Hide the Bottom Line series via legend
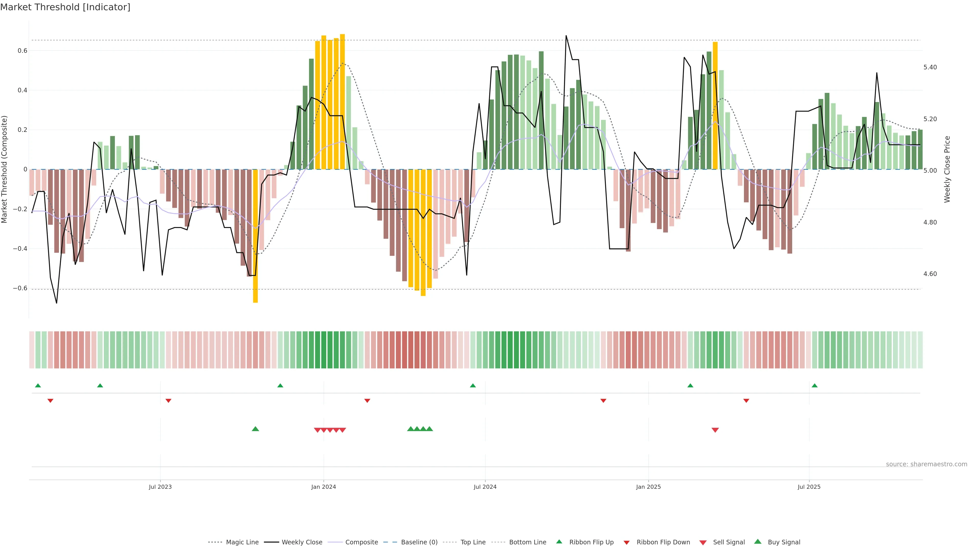This screenshot has width=980, height=551. (527, 542)
